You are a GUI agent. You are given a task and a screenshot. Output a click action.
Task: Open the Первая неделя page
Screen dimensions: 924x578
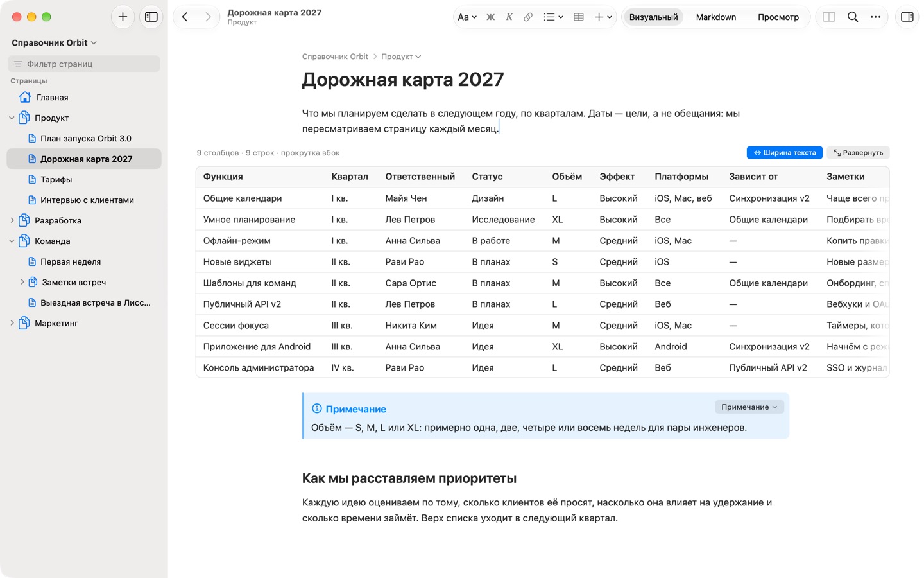click(x=84, y=262)
